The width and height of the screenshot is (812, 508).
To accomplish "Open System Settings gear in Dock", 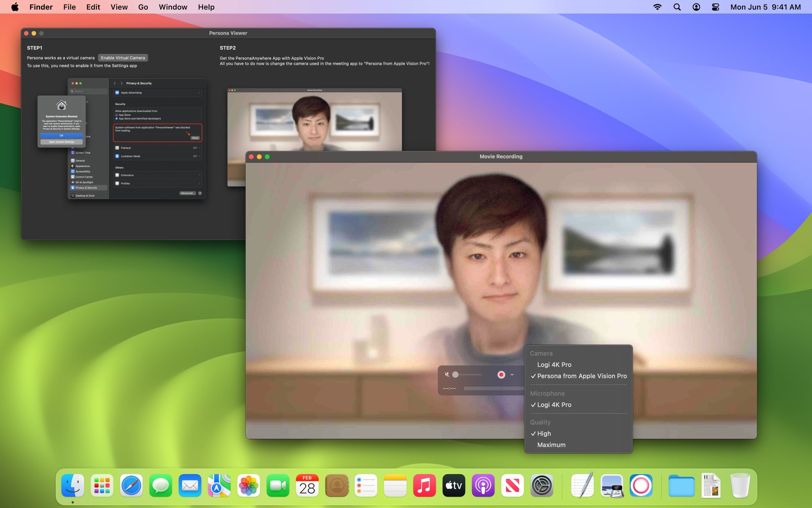I will tap(542, 485).
